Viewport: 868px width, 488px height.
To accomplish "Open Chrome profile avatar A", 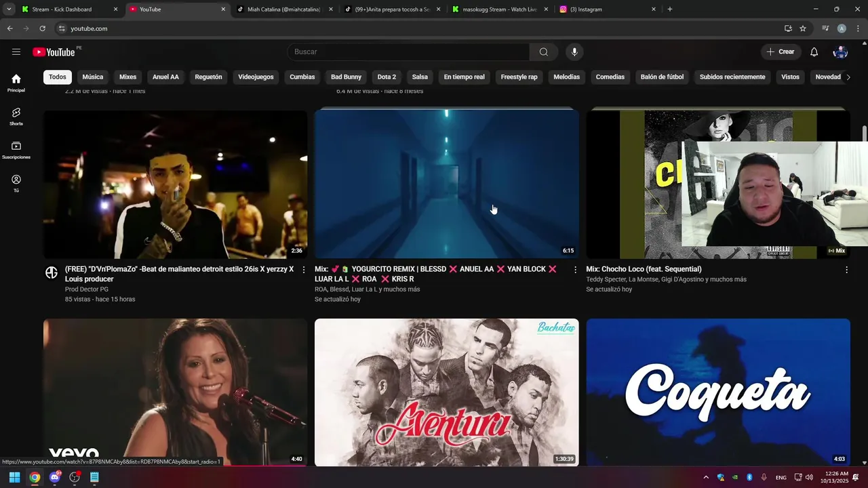I will [x=842, y=28].
